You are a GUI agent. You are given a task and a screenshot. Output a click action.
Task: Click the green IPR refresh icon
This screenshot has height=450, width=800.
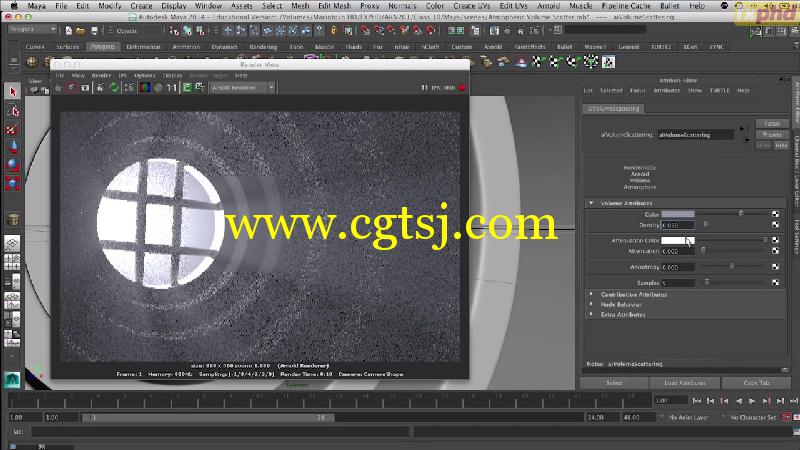coord(114,88)
